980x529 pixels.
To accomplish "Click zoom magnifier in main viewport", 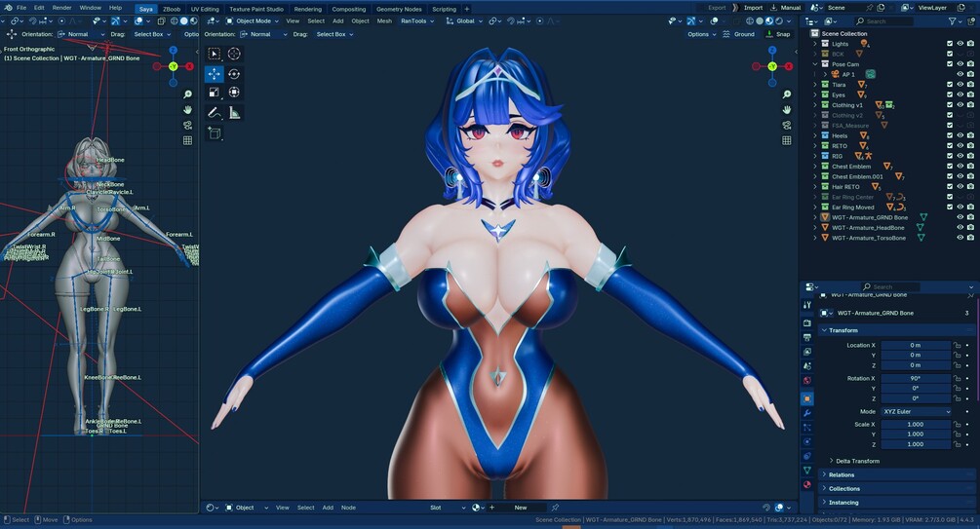I will coord(787,94).
